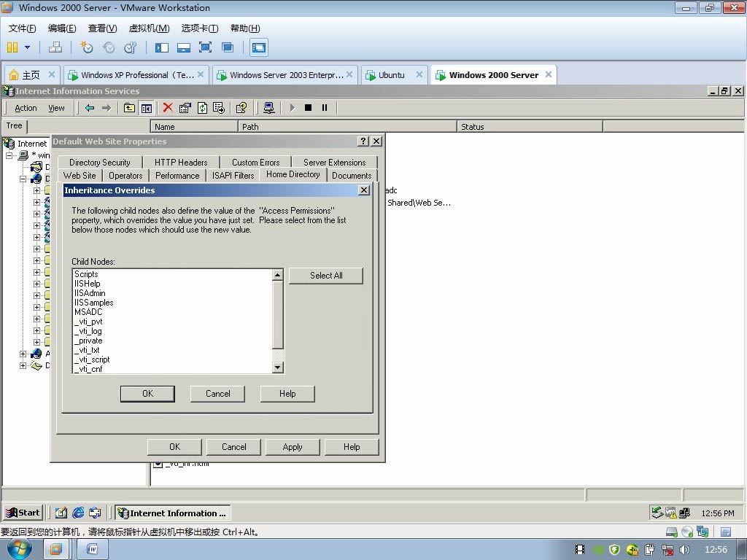Toggle Show/Hide Console Tree icon
Screen dimensions: 747x560
click(146, 108)
